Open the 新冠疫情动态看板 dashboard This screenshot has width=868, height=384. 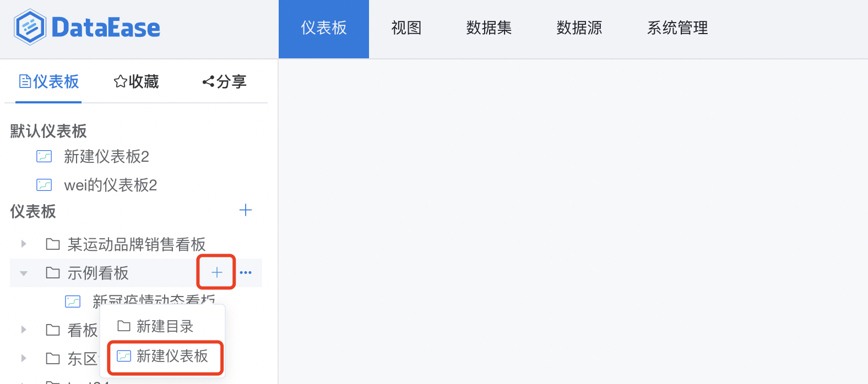pos(154,300)
